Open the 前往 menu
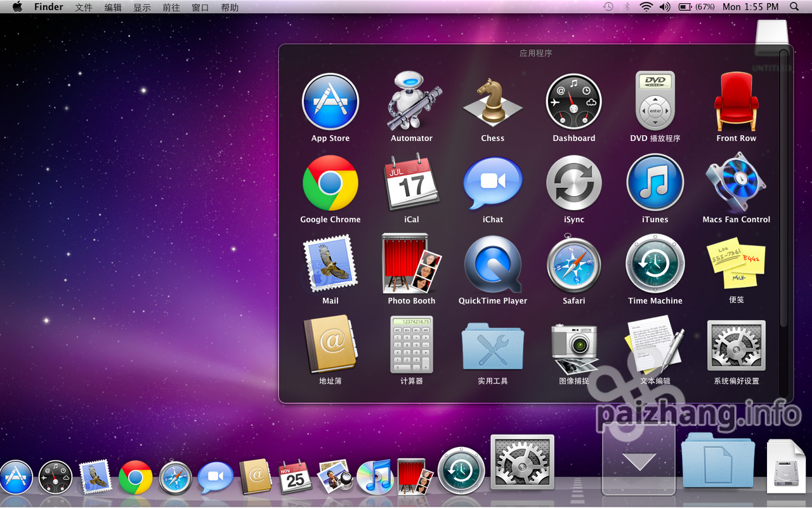 [171, 8]
